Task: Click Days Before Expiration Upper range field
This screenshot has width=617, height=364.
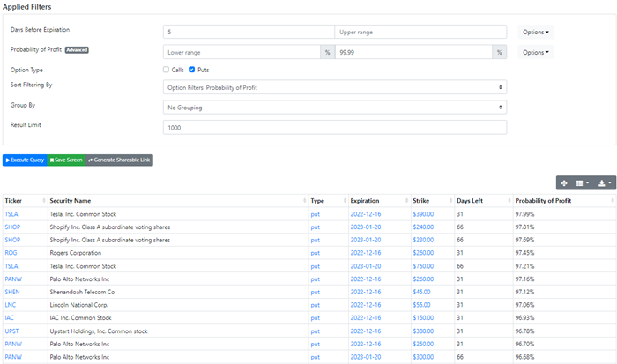Action: [x=420, y=32]
